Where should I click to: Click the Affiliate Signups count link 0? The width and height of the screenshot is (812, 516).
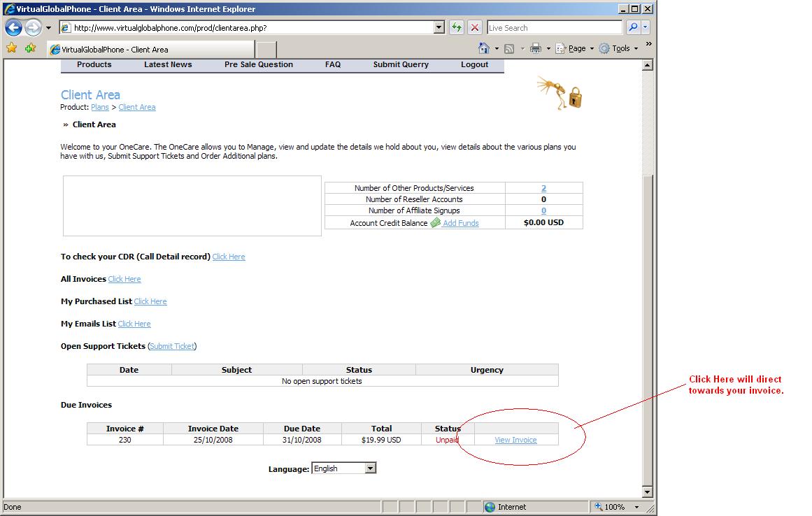click(543, 210)
